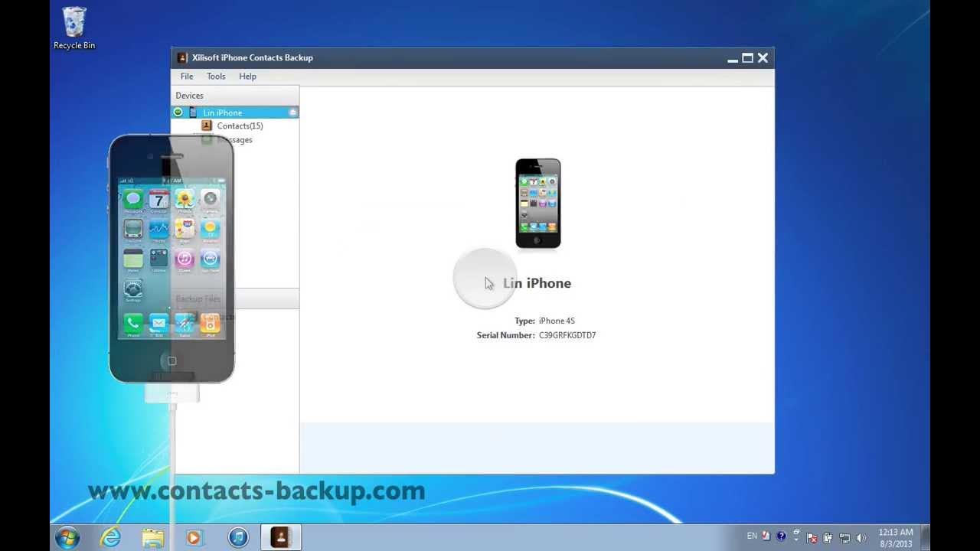Open the Help menu

coord(247,77)
